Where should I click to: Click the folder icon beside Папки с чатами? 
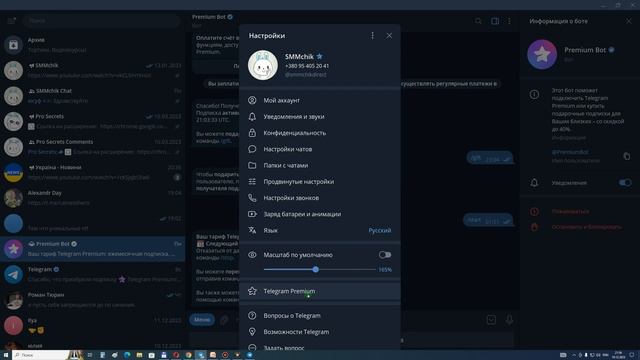pyautogui.click(x=252, y=165)
